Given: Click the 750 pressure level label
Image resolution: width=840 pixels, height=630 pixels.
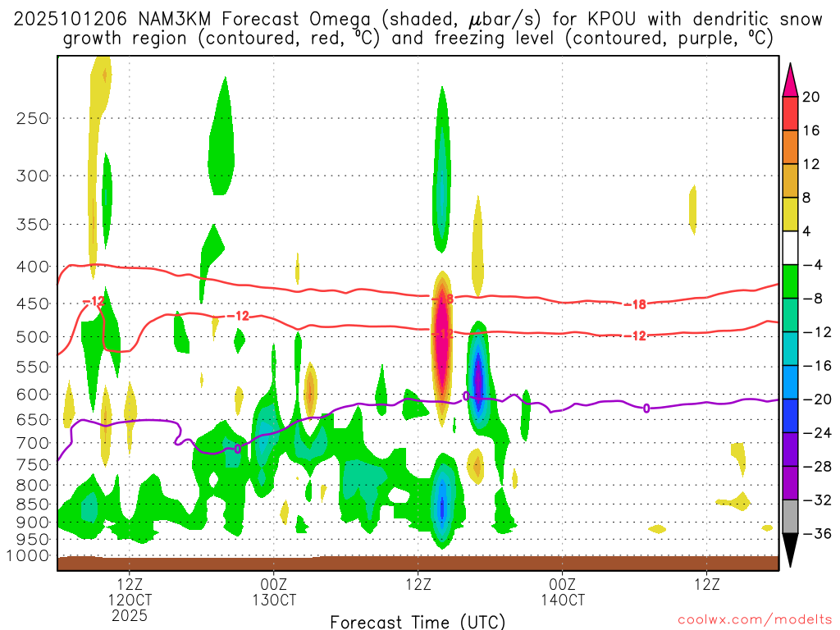Looking at the screenshot, I should coord(33,464).
